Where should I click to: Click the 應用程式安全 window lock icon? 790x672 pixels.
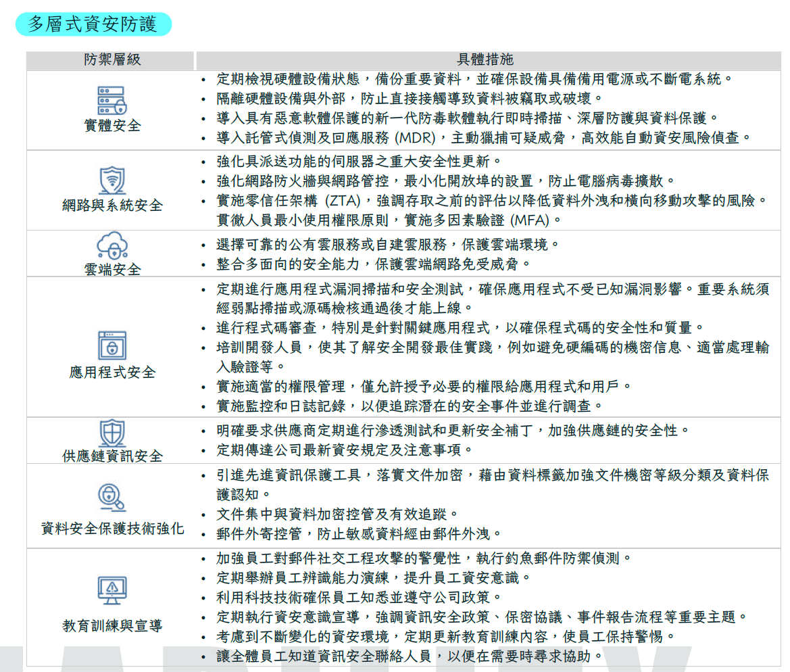pos(112,346)
